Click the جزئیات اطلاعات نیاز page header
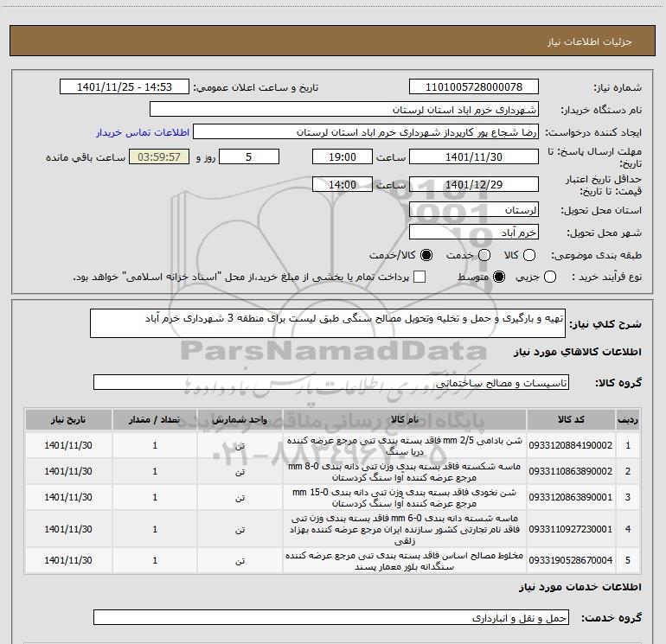Viewport: 666px width, 644px height. (x=589, y=41)
